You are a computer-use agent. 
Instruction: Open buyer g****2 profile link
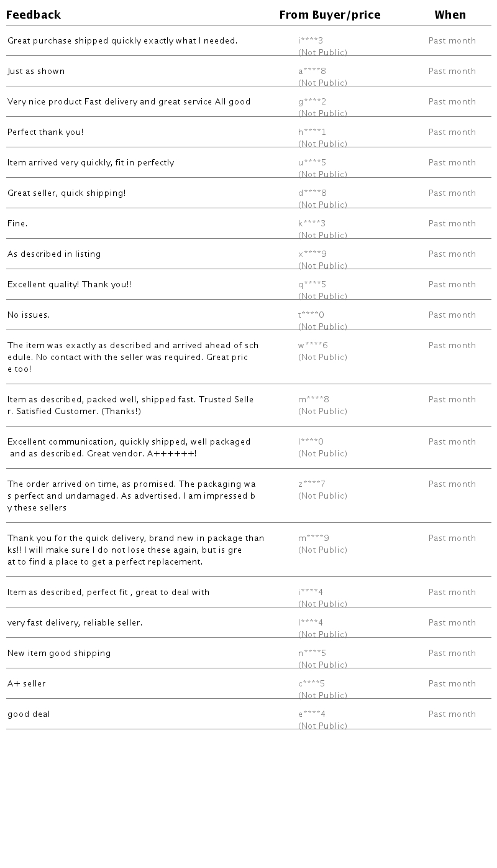tap(312, 102)
